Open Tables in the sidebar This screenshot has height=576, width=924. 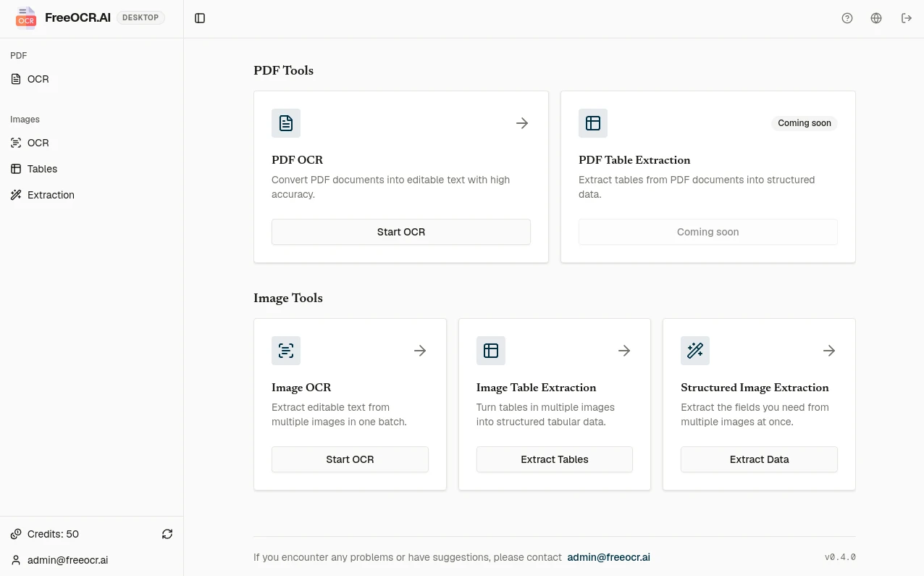[91, 169]
